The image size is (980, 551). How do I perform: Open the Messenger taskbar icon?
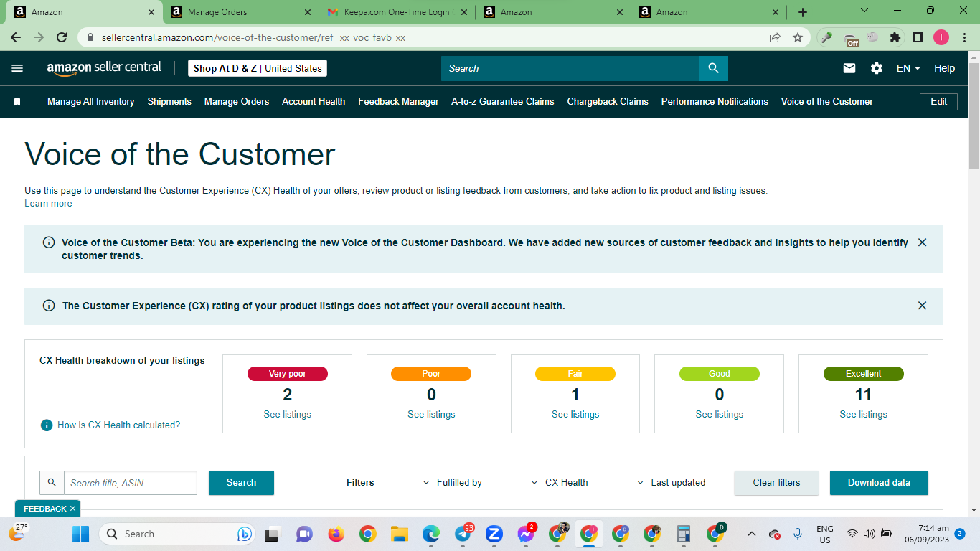click(527, 534)
